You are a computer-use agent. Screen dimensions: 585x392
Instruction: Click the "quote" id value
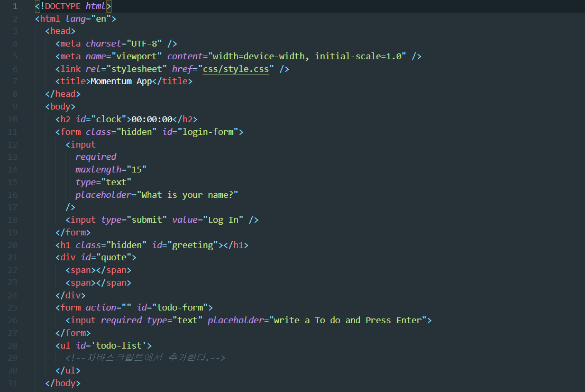(x=114, y=257)
